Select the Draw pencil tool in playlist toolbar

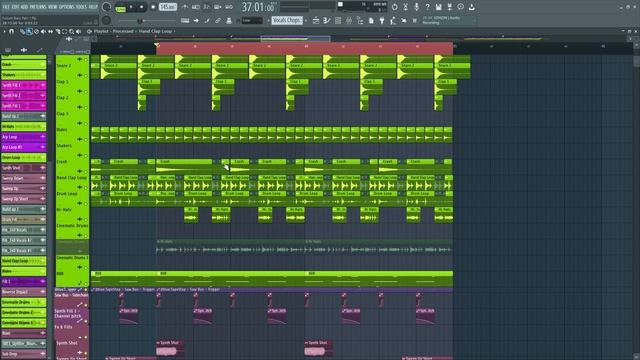point(22,31)
